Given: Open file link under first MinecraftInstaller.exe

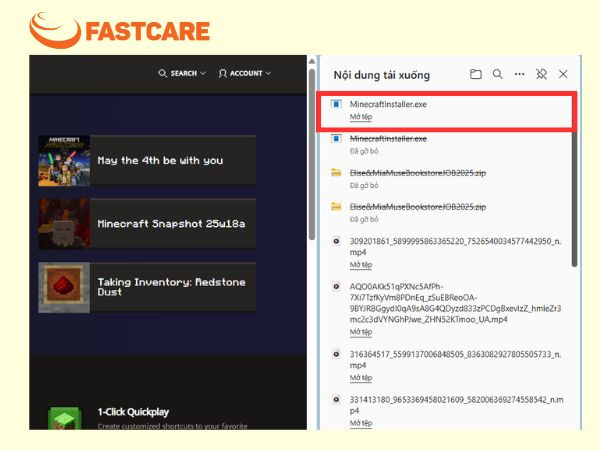Looking at the screenshot, I should [361, 117].
